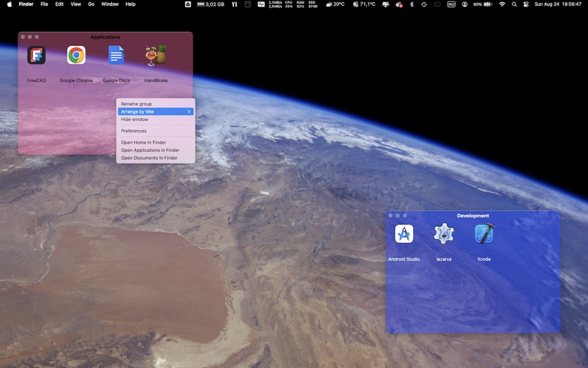
Task: Close the Development group window
Action: click(391, 216)
